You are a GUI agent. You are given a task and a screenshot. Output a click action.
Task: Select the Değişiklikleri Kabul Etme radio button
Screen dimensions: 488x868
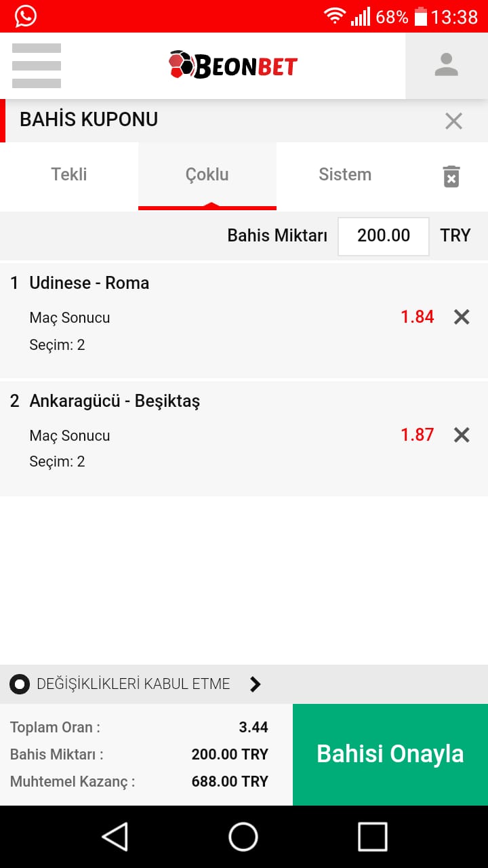point(20,684)
